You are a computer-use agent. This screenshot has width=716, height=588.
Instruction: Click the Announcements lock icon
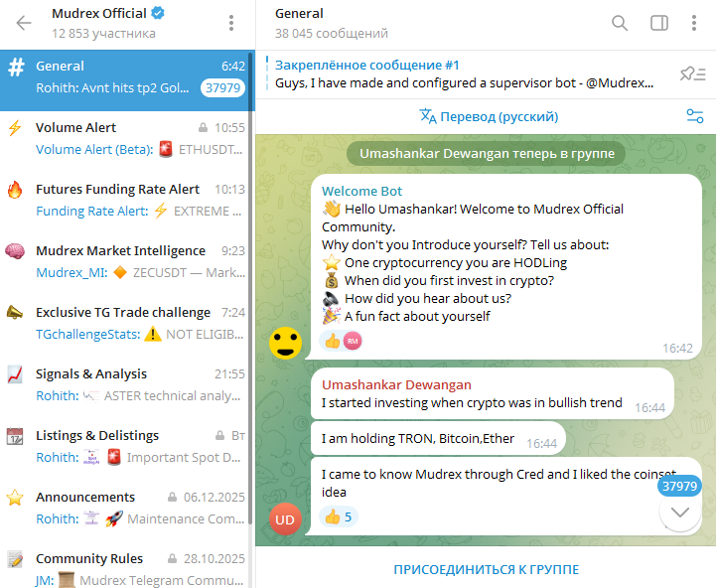(172, 497)
